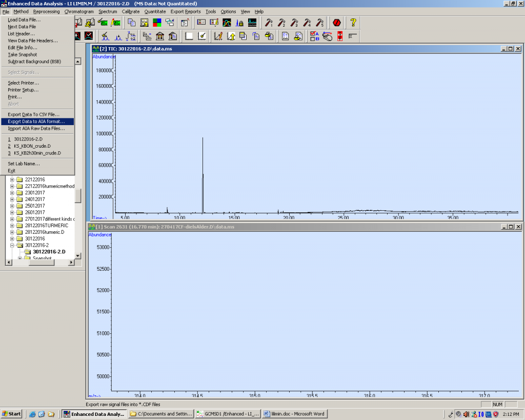
Task: Click the padlock toolbar icon
Action: point(239,23)
